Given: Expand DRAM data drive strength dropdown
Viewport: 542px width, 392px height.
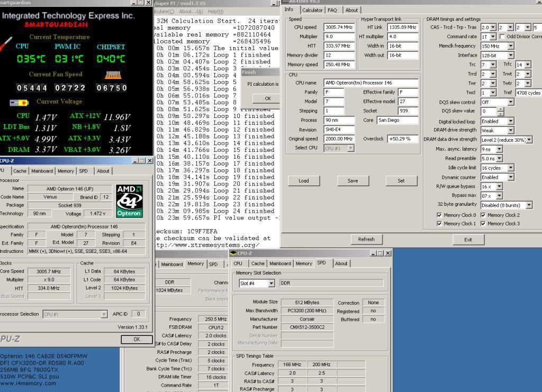Looking at the screenshot, I should (529, 140).
